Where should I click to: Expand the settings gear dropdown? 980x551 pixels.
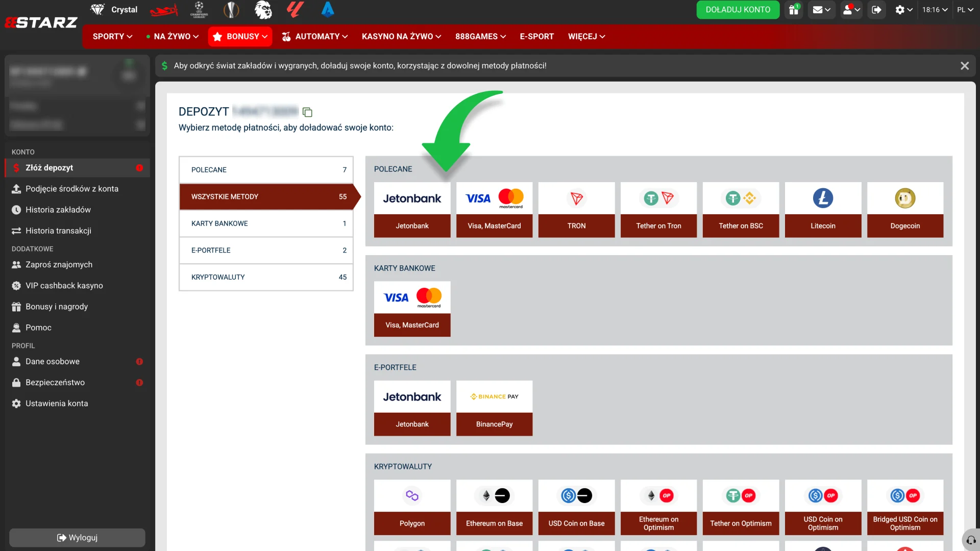tap(903, 10)
